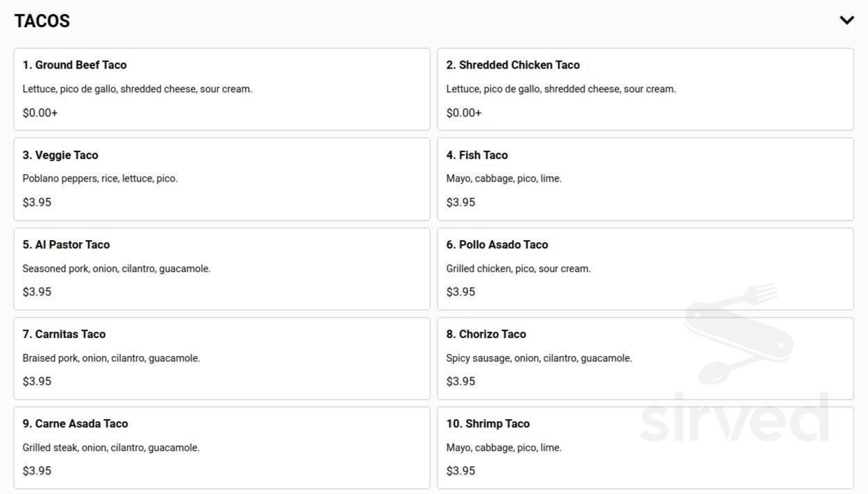
Task: Select the Carnitas Taco item
Action: pos(222,358)
